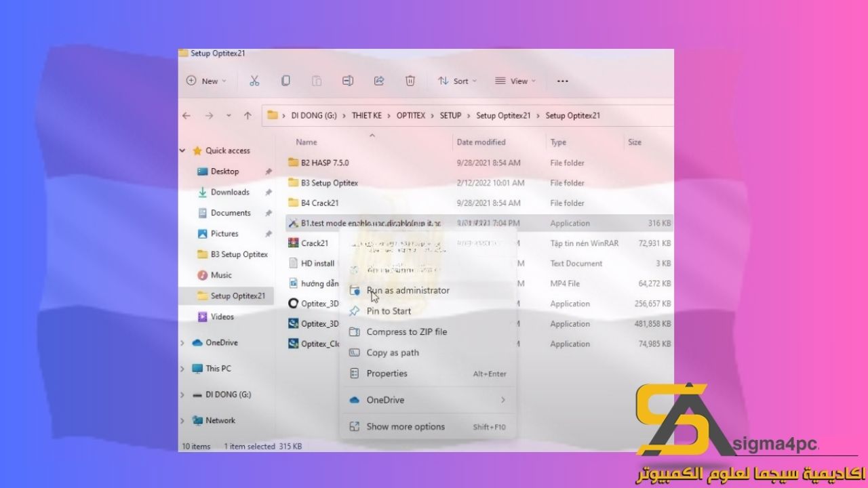Click OPTITEX breadcrumb

coord(411,115)
